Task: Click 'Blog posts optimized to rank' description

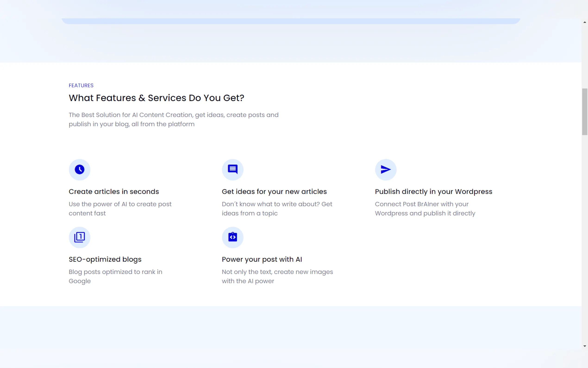Action: 116,276
